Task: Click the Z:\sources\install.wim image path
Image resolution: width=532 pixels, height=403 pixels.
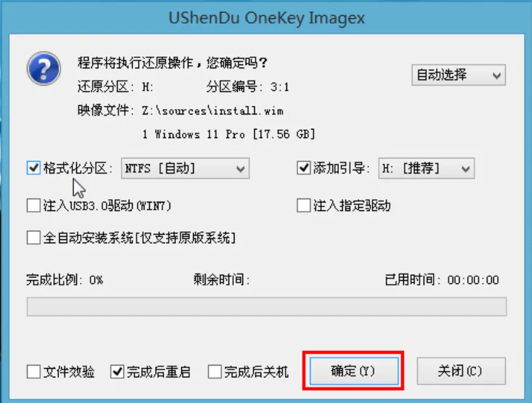Action: tap(213, 111)
